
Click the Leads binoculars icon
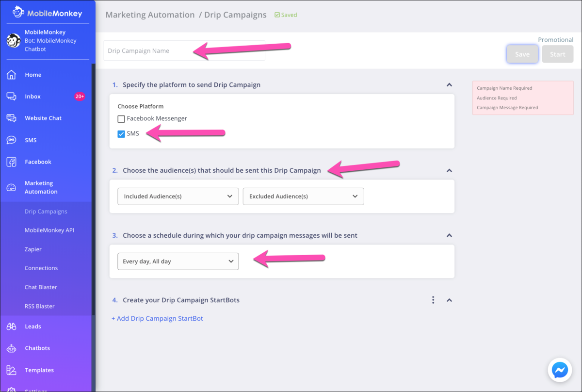(x=12, y=327)
